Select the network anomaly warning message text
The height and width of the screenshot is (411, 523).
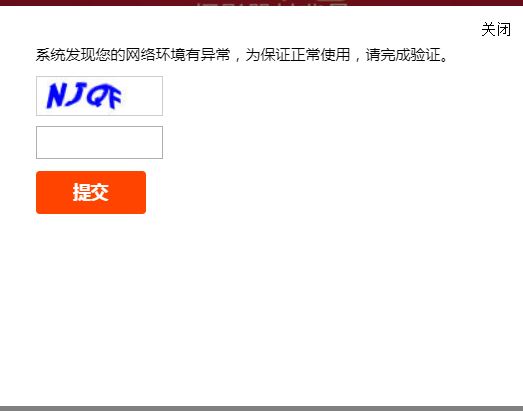pyautogui.click(x=242, y=55)
